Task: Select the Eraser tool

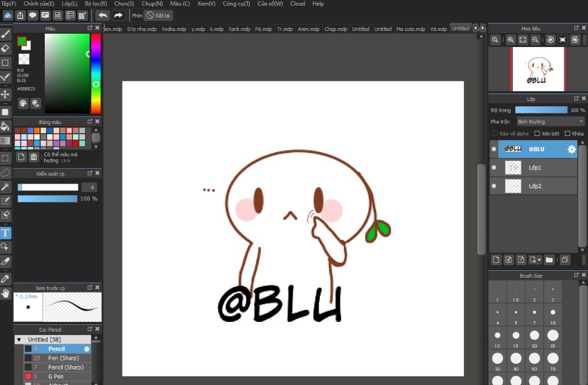Action: tap(5, 48)
